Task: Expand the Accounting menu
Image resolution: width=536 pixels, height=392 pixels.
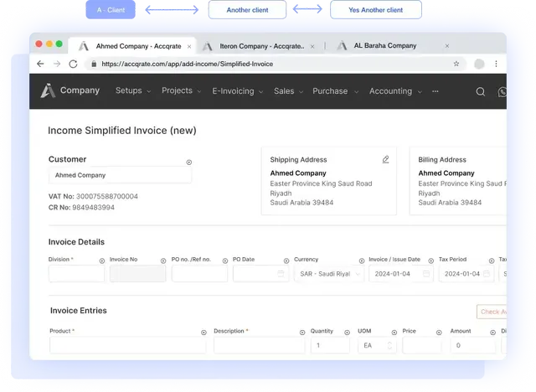Action: pos(395,91)
